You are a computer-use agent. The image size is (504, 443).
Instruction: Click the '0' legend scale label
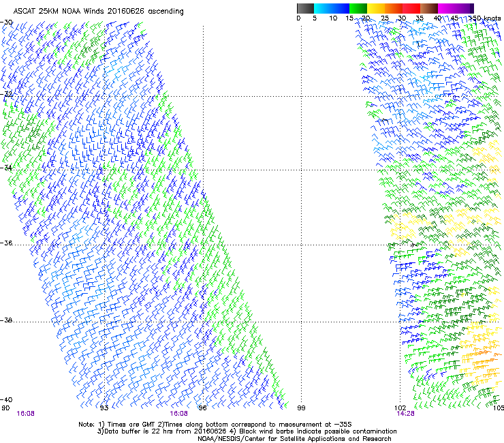click(x=298, y=18)
